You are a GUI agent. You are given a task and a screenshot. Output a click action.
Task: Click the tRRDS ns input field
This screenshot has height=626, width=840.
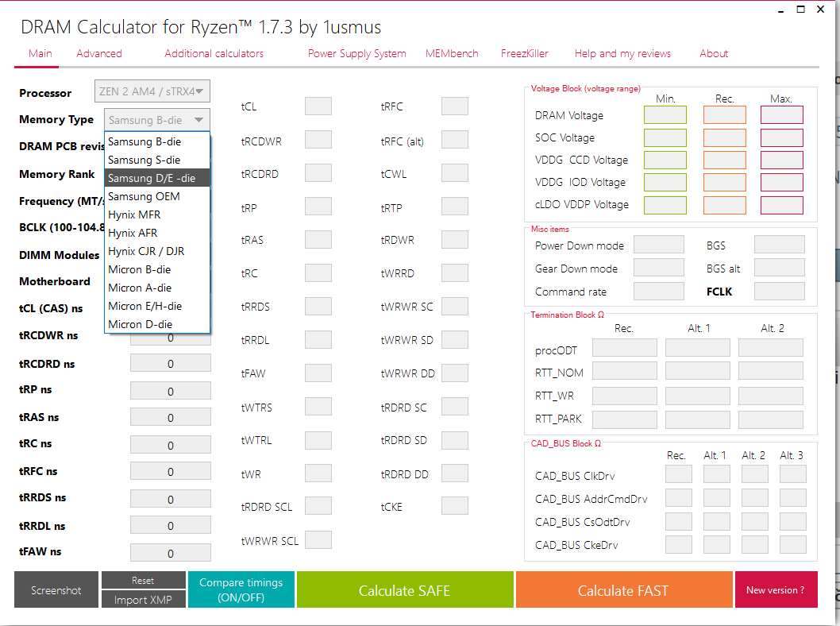coord(171,499)
